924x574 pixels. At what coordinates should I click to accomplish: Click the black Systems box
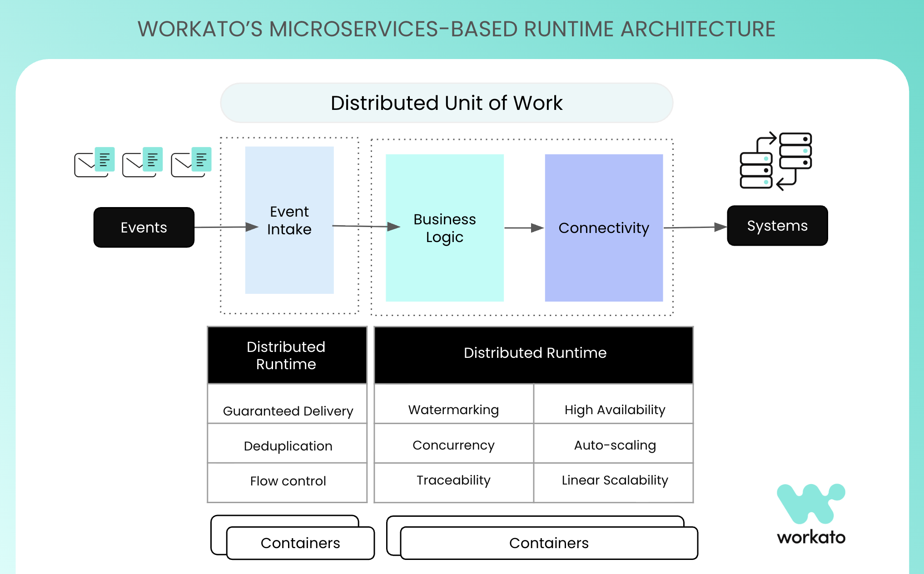point(777,226)
